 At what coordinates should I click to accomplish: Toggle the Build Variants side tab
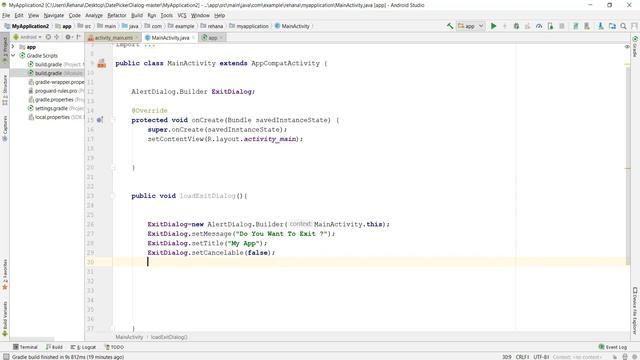pos(5,319)
